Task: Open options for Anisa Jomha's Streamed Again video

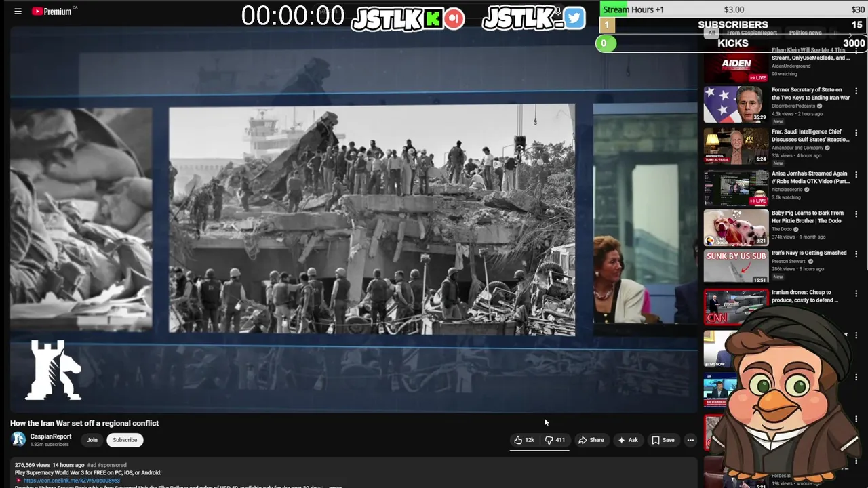Action: pos(856,174)
